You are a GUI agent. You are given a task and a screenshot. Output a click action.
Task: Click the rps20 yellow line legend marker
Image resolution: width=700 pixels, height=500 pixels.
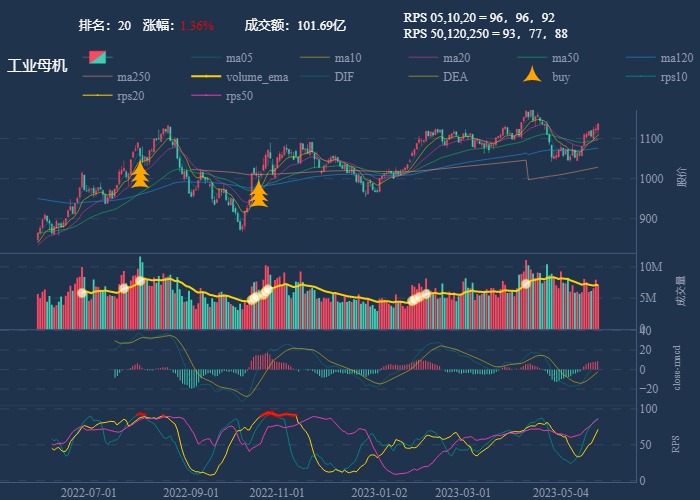[99, 96]
